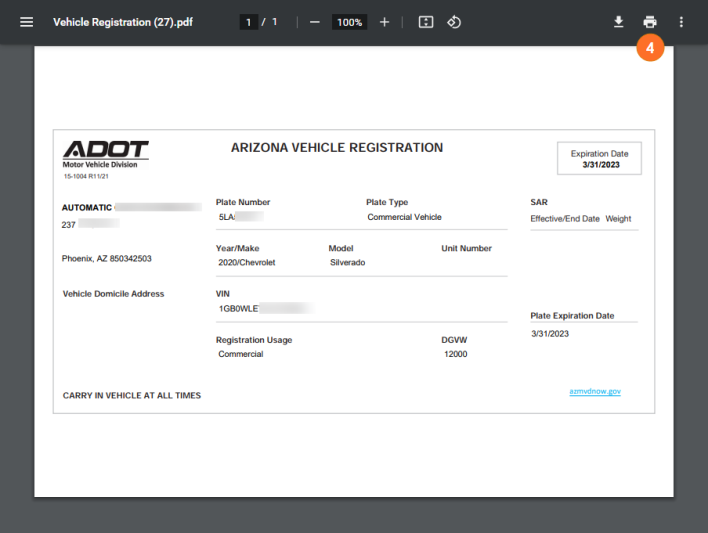Zoom in with the plus icon
The width and height of the screenshot is (708, 533).
point(384,22)
